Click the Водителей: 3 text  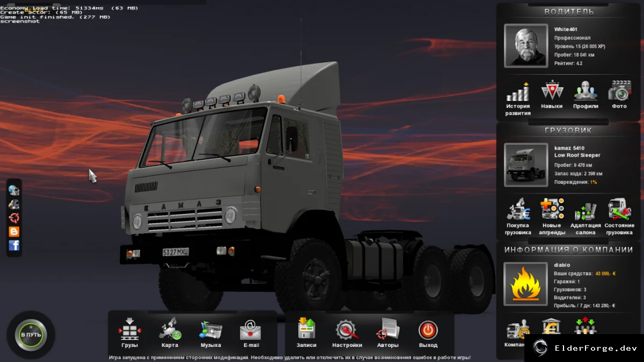click(570, 298)
